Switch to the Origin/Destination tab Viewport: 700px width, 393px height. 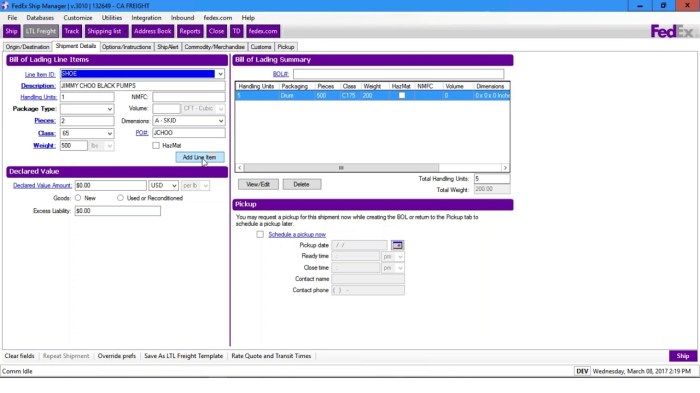pos(27,47)
